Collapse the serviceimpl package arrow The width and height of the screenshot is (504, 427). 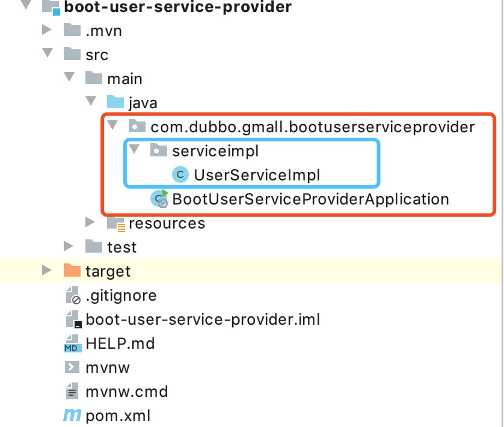(x=134, y=149)
